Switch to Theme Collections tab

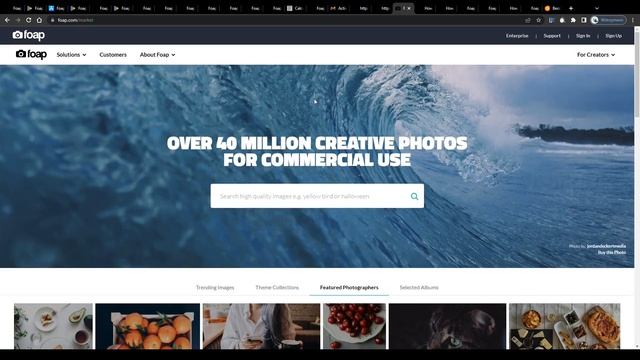pyautogui.click(x=277, y=287)
